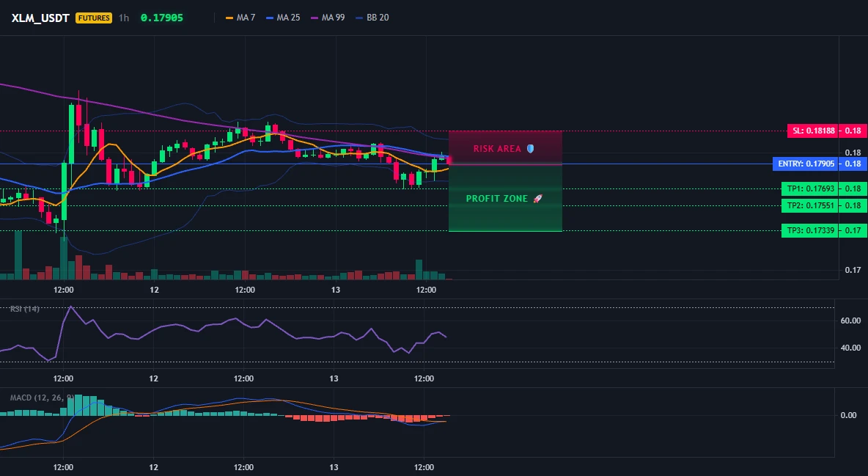The width and height of the screenshot is (868, 476).
Task: Click the current price 0.17905 in header
Action: 161,18
